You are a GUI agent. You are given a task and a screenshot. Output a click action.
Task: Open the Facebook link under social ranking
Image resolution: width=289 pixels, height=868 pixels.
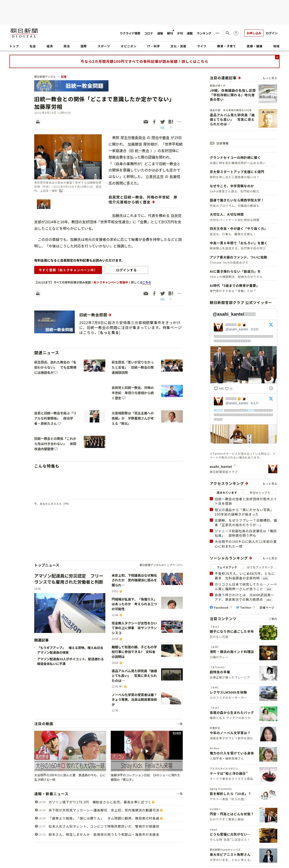point(221,608)
